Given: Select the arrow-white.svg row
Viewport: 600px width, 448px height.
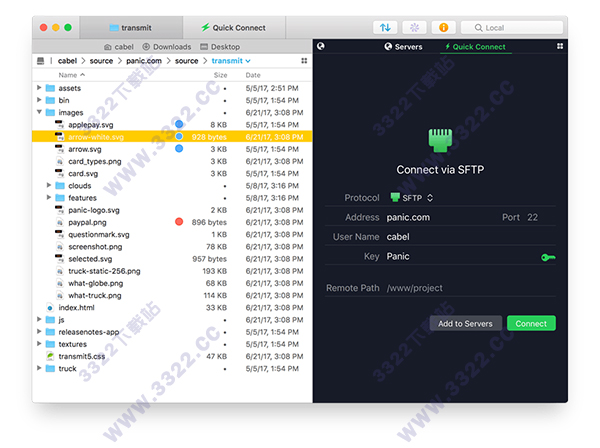Looking at the screenshot, I should [x=172, y=137].
